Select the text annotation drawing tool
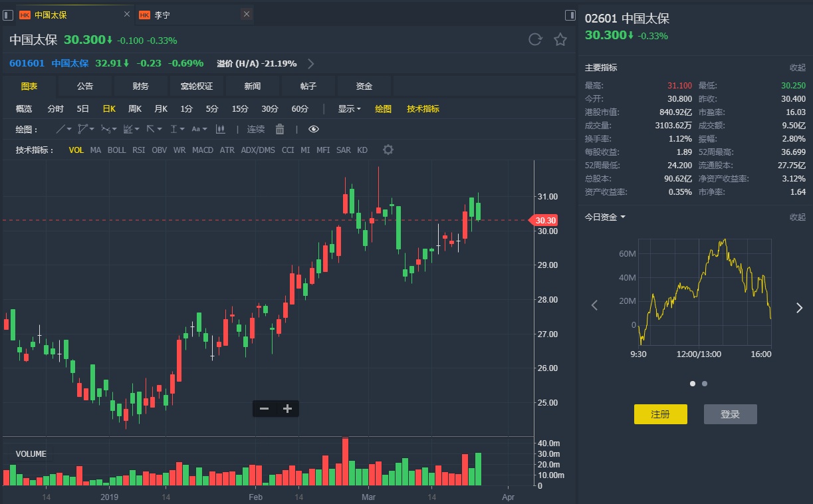Image resolution: width=813 pixels, height=504 pixels. click(x=197, y=129)
